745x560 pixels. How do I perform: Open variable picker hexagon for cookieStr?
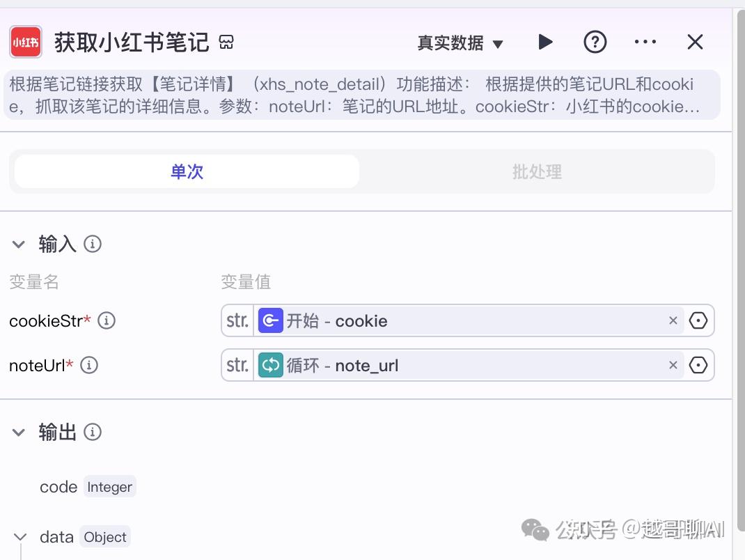coord(698,321)
